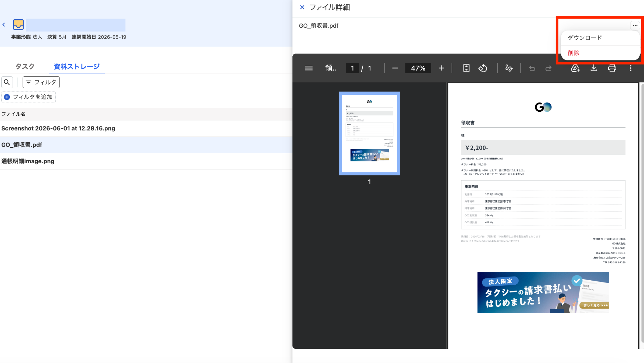Screen dimensions: 644x363
Task: Zoom in the PDF with the plus icon
Action: point(441,68)
